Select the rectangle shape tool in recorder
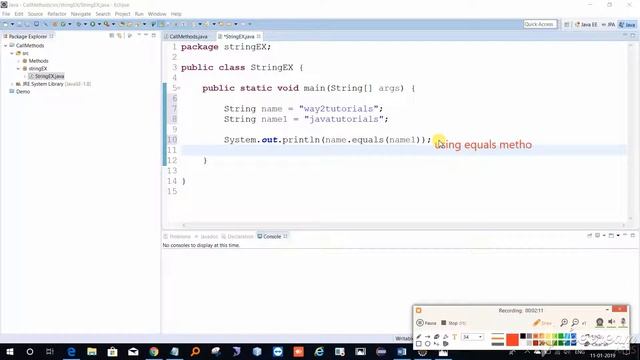Screen dimensions: 640x360 click(419, 344)
